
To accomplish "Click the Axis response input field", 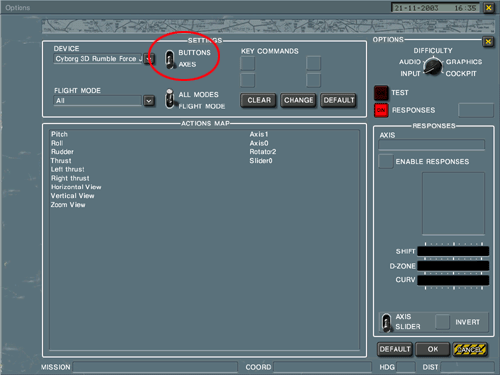I will (431, 145).
